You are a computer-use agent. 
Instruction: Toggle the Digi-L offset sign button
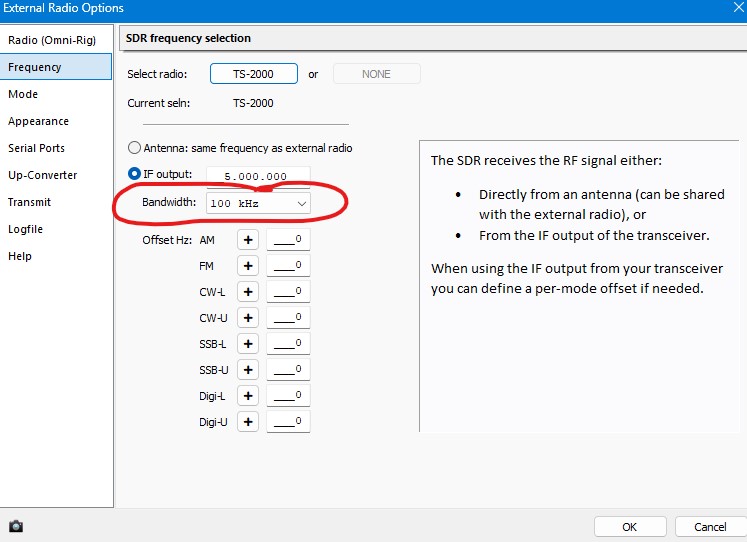tap(248, 396)
